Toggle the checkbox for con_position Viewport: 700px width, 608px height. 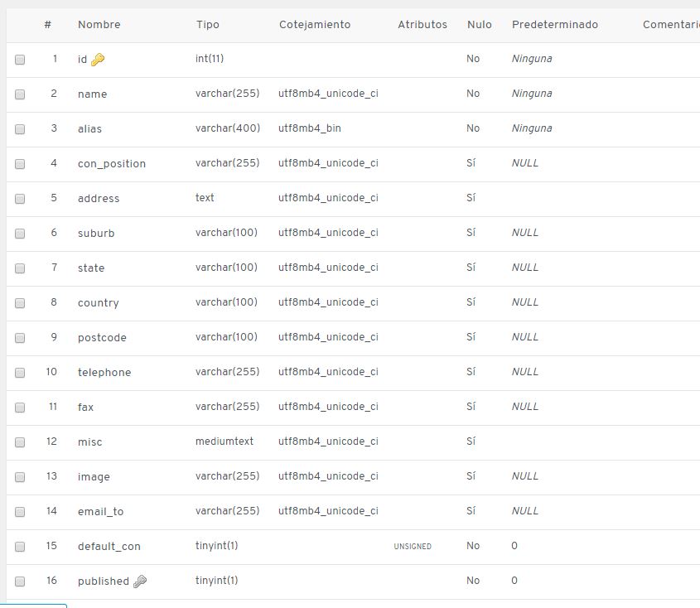[x=20, y=164]
